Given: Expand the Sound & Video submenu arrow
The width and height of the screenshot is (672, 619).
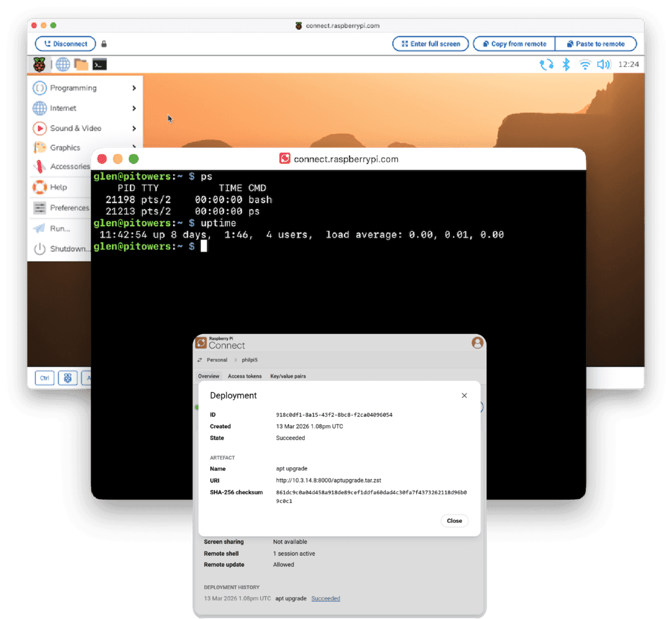Looking at the screenshot, I should [134, 128].
